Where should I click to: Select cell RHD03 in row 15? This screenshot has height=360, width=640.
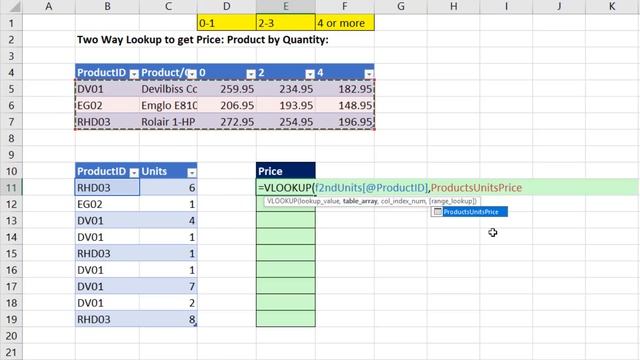(107, 253)
